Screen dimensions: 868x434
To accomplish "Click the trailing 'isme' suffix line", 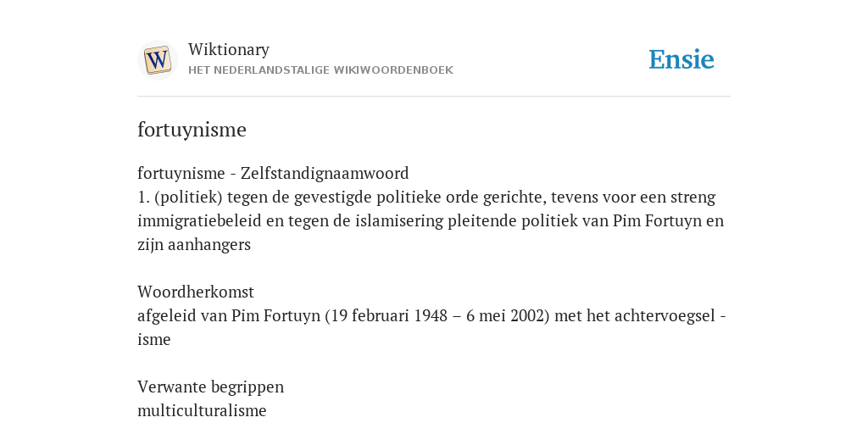I will point(154,339).
